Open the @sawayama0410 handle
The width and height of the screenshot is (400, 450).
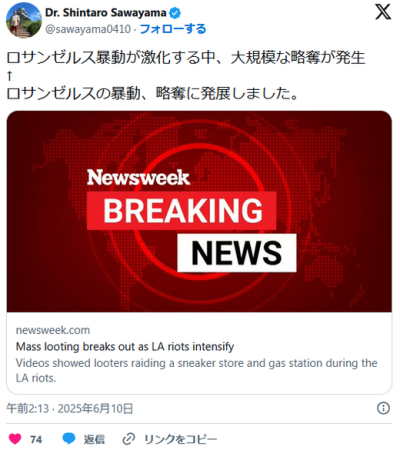click(x=88, y=29)
